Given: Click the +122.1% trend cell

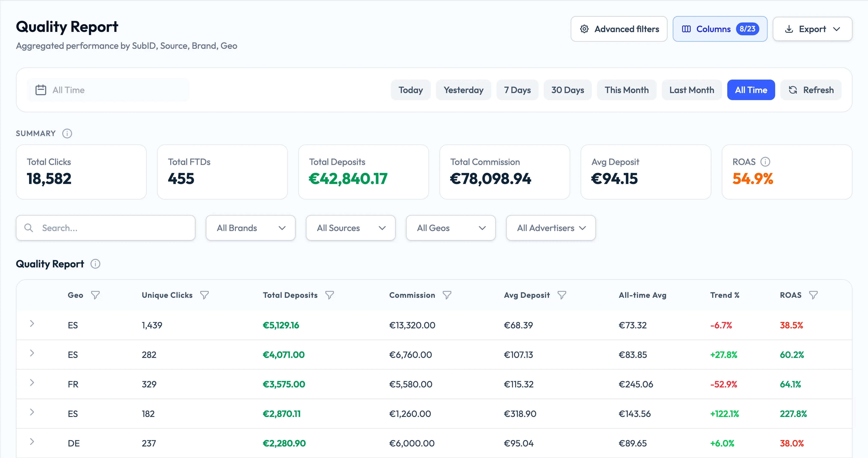Looking at the screenshot, I should pos(724,414).
